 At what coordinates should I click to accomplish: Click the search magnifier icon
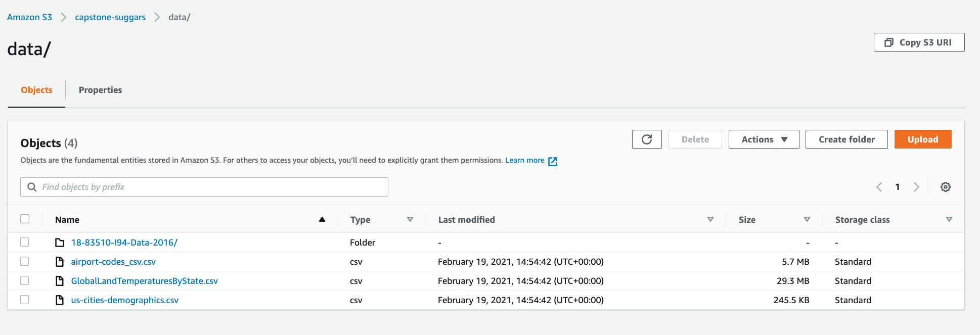[x=32, y=187]
